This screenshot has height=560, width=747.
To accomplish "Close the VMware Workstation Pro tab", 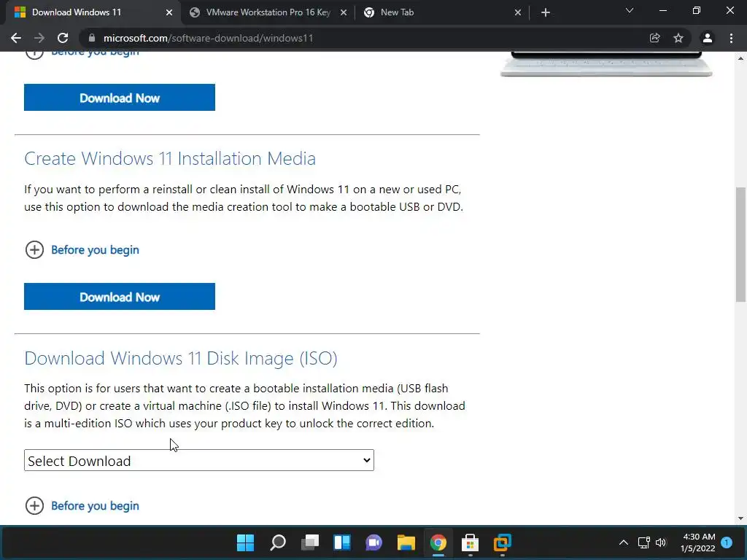I will 344,12.
